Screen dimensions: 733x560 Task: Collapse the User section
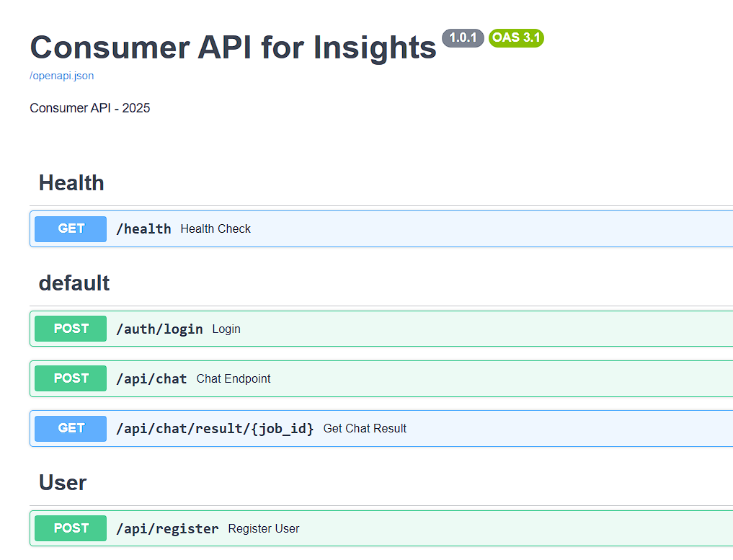coord(62,483)
